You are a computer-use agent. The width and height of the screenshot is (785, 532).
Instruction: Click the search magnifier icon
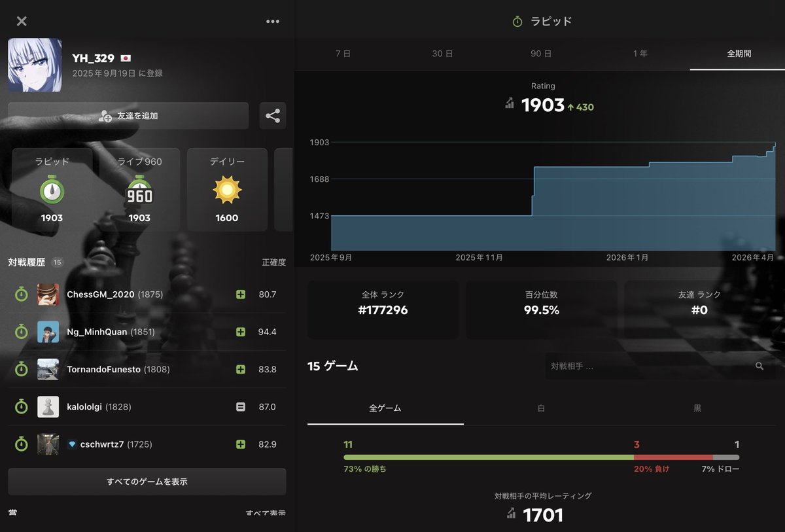coord(759,366)
